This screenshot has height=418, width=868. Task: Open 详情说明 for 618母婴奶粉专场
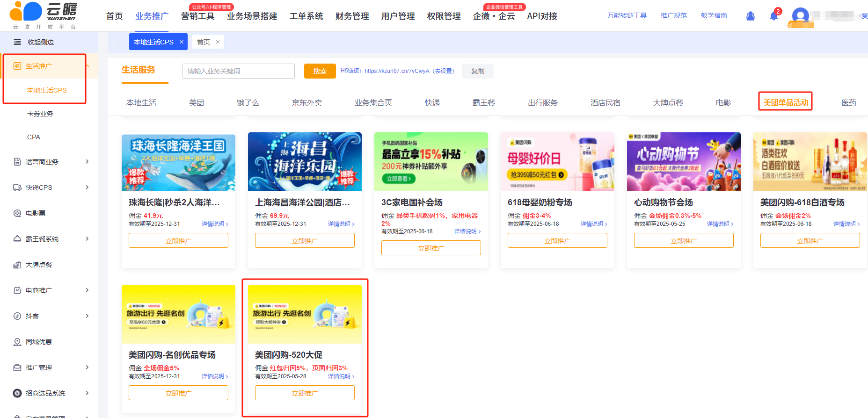(x=594, y=224)
